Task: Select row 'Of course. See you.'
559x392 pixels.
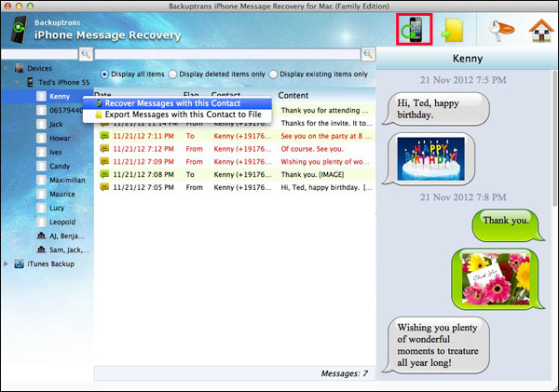Action: [235, 149]
